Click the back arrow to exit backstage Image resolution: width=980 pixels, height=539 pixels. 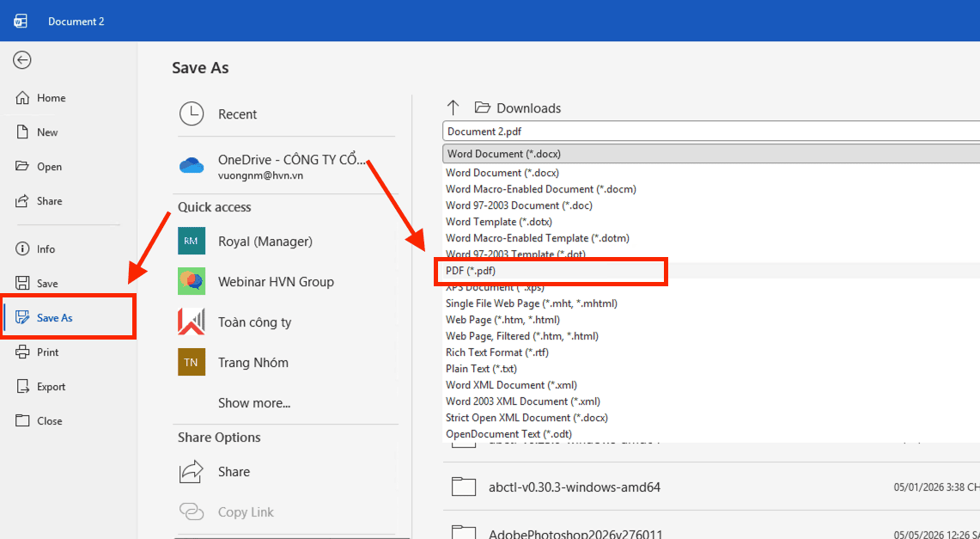pyautogui.click(x=22, y=60)
